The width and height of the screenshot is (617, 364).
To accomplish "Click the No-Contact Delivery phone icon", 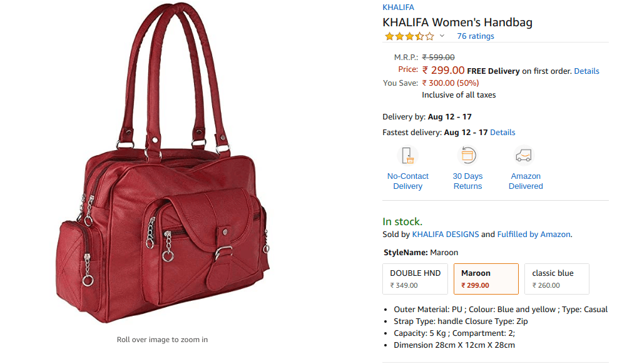I will coord(407,156).
